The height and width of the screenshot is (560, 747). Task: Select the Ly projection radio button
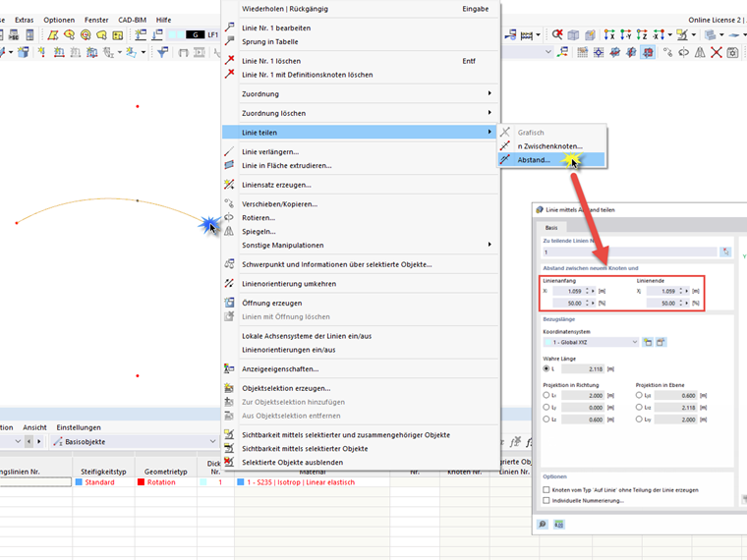tap(546, 407)
